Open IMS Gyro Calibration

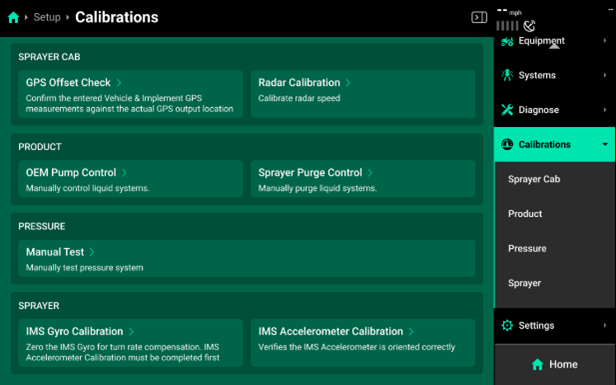pos(130,343)
